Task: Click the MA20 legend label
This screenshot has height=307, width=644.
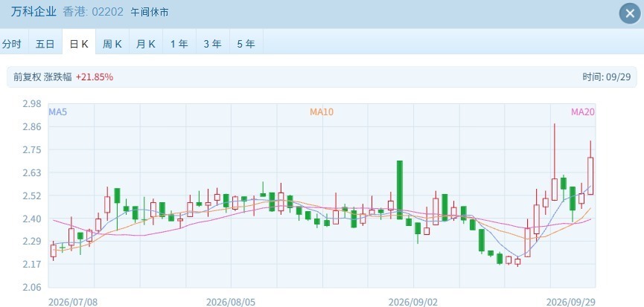Action: [x=583, y=112]
